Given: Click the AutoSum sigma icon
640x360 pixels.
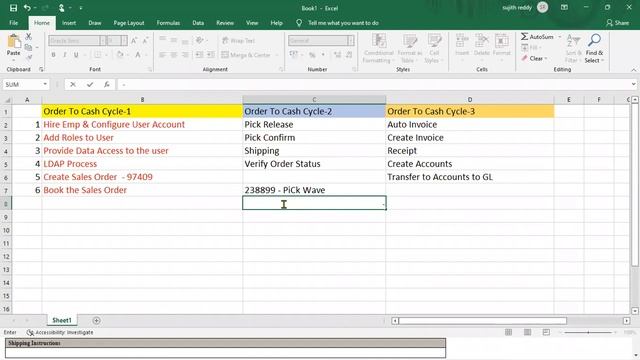Looking at the screenshot, I should pyautogui.click(x=524, y=37).
